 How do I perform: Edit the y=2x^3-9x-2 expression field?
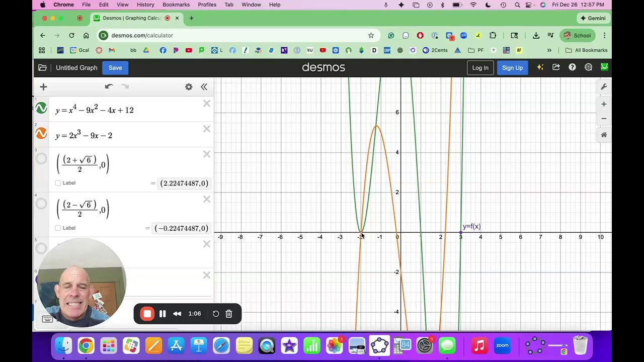[x=126, y=135]
